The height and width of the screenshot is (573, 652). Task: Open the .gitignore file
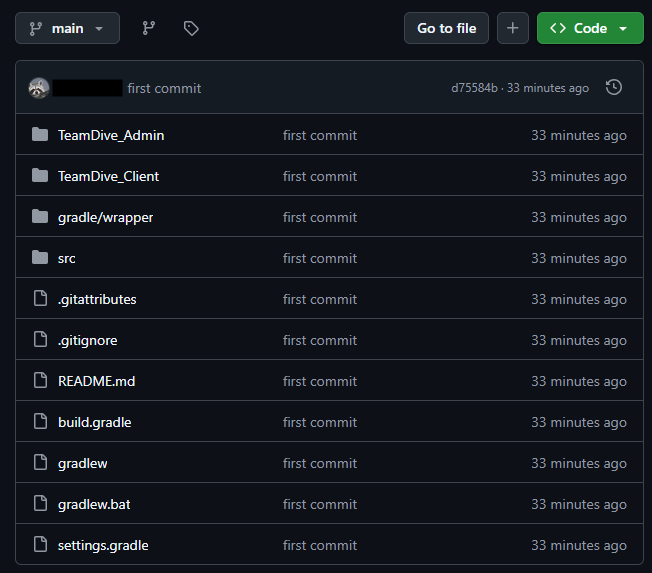(87, 341)
